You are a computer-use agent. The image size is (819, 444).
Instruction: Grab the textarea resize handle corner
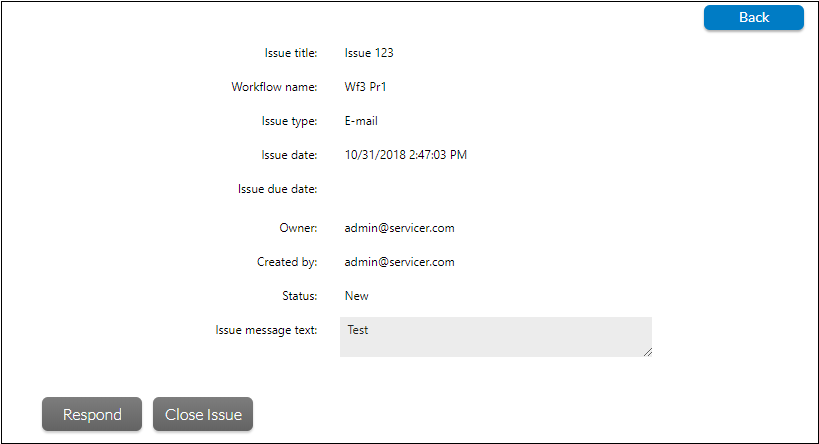tap(648, 353)
